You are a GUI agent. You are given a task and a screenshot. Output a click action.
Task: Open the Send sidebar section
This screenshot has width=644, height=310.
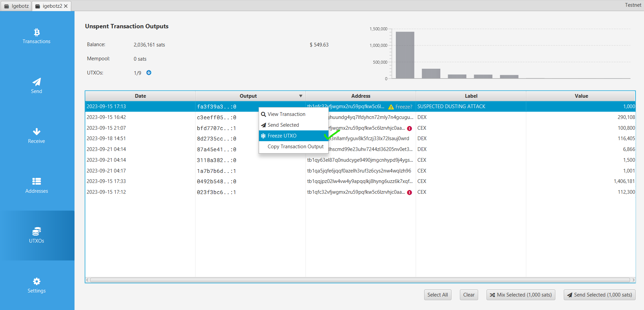(x=36, y=86)
